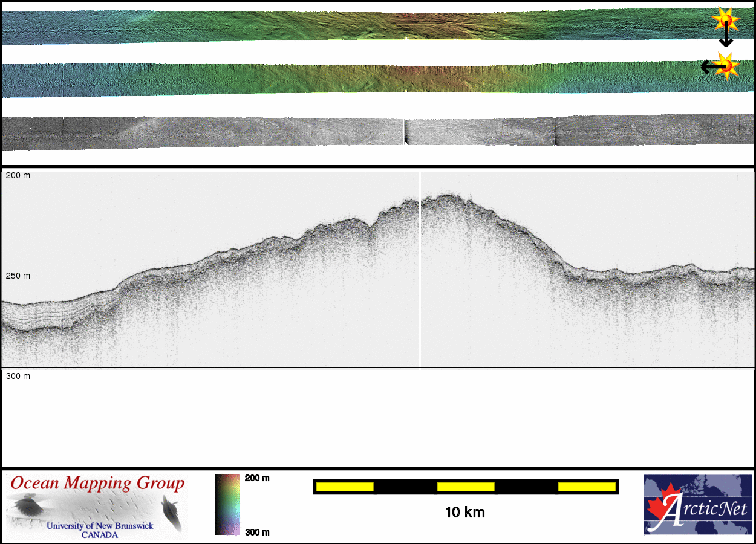Click the rightmost yellow segment of scale bar
Image resolution: width=756 pixels, height=544 pixels.
pos(586,487)
